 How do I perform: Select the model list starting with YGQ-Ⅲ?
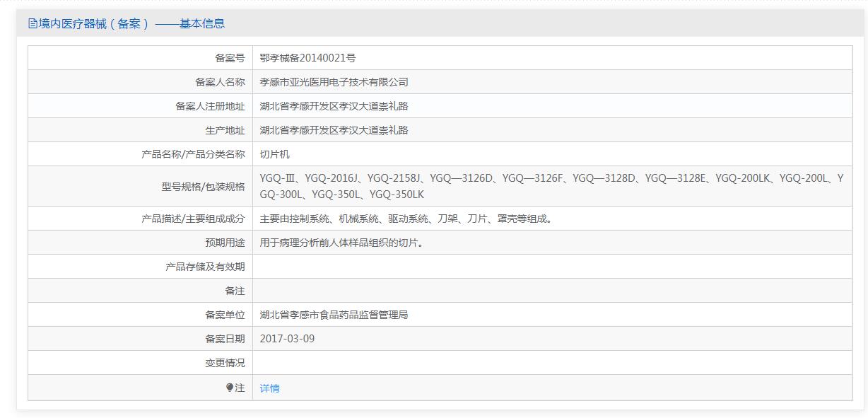pyautogui.click(x=551, y=187)
